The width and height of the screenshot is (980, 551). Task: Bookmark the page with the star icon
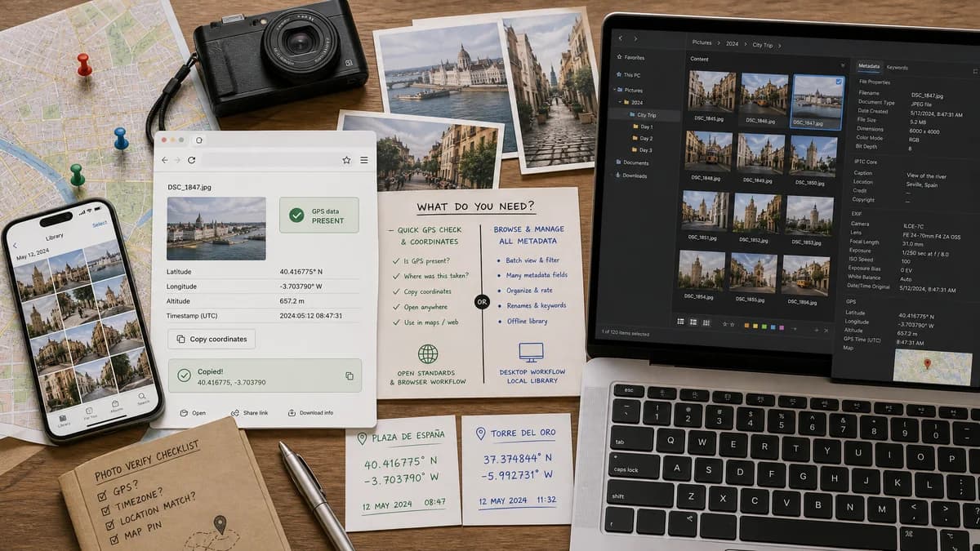346,161
